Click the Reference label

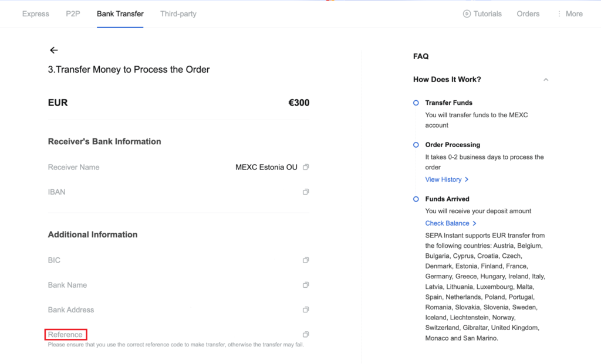(x=65, y=335)
